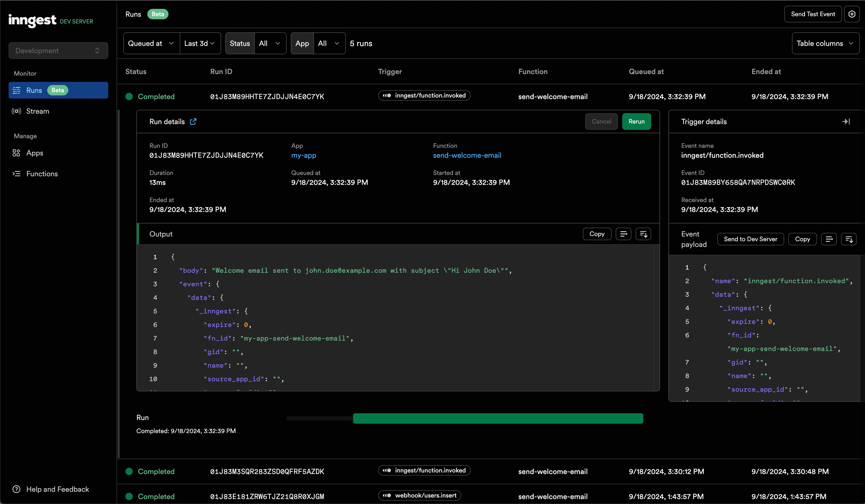Viewport: 865px width, 504px height.
Task: Toggle word wrap icon in Event payload
Action: click(x=828, y=239)
